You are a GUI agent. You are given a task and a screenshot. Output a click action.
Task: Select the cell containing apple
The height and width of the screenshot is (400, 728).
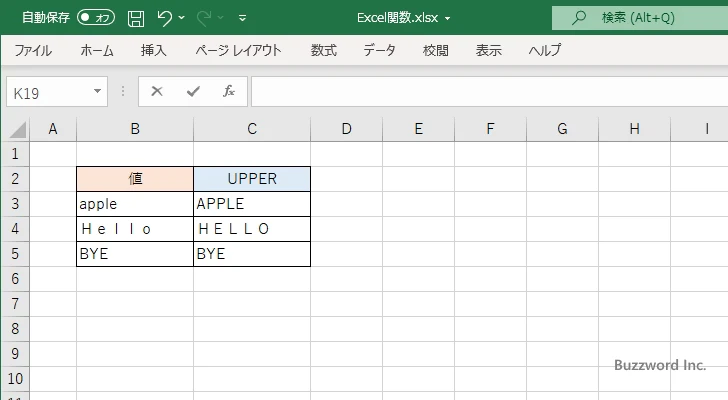(x=135, y=204)
